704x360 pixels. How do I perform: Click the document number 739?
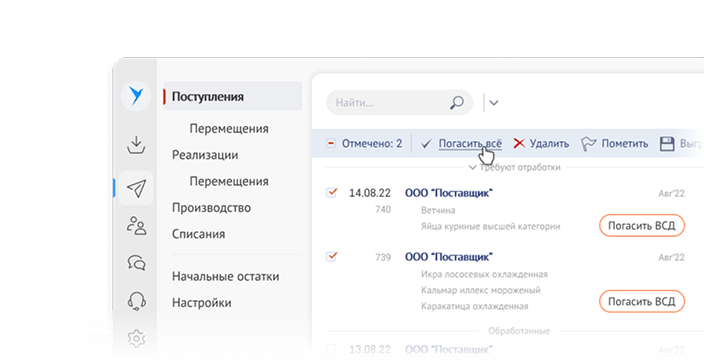coord(383,257)
